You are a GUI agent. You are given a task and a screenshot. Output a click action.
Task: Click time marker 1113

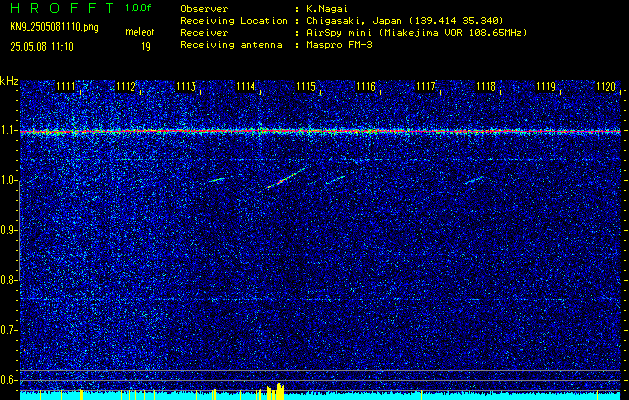click(186, 86)
